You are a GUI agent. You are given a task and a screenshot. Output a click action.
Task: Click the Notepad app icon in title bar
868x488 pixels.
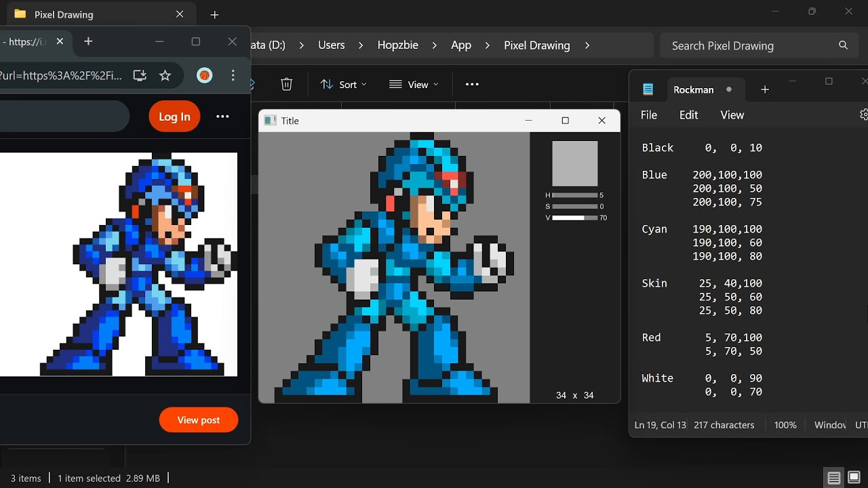point(648,89)
